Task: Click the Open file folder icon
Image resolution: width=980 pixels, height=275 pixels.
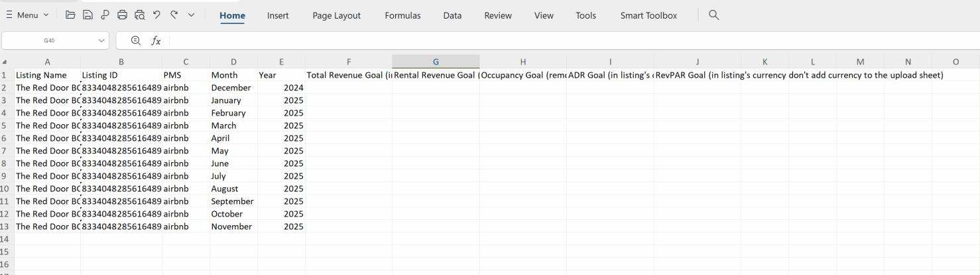Action: [70, 15]
